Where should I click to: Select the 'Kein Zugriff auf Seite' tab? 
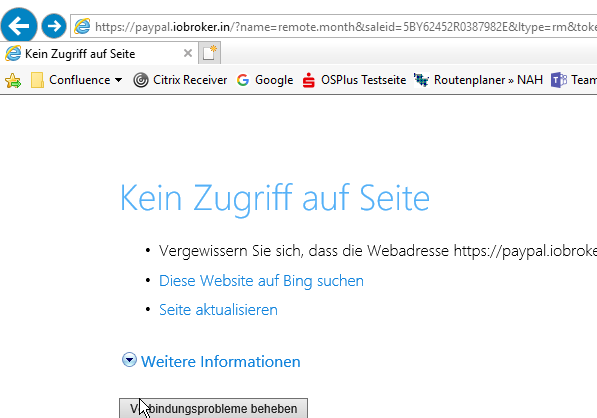point(99,54)
